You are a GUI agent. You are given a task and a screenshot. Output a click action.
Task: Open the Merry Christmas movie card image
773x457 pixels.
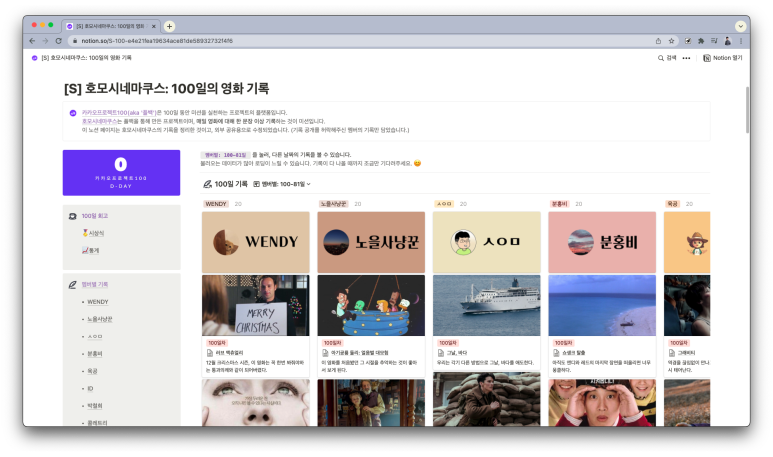(x=255, y=305)
